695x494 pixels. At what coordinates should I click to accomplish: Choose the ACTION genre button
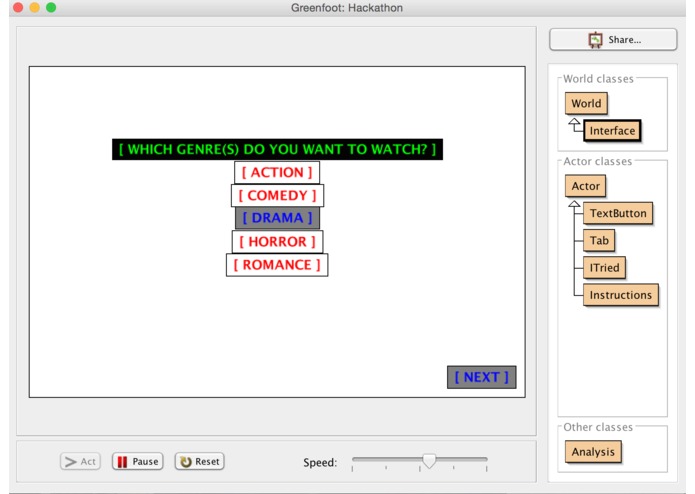[x=277, y=172]
